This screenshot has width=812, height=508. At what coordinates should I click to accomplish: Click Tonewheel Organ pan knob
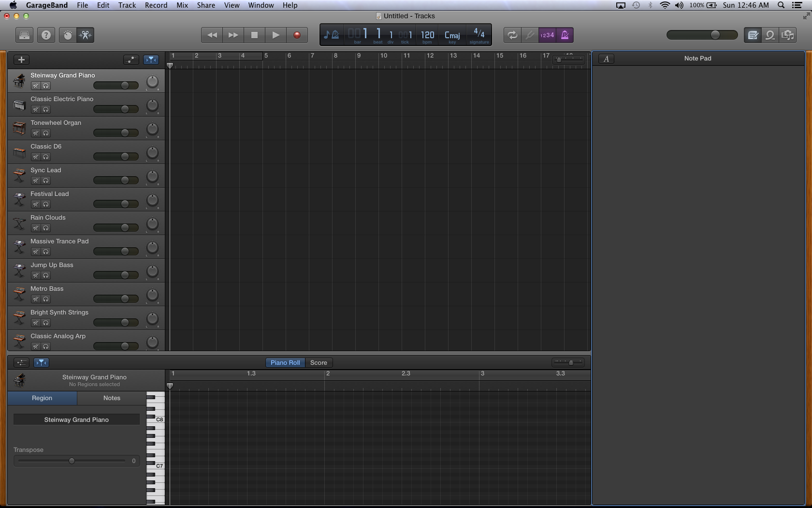(x=152, y=129)
